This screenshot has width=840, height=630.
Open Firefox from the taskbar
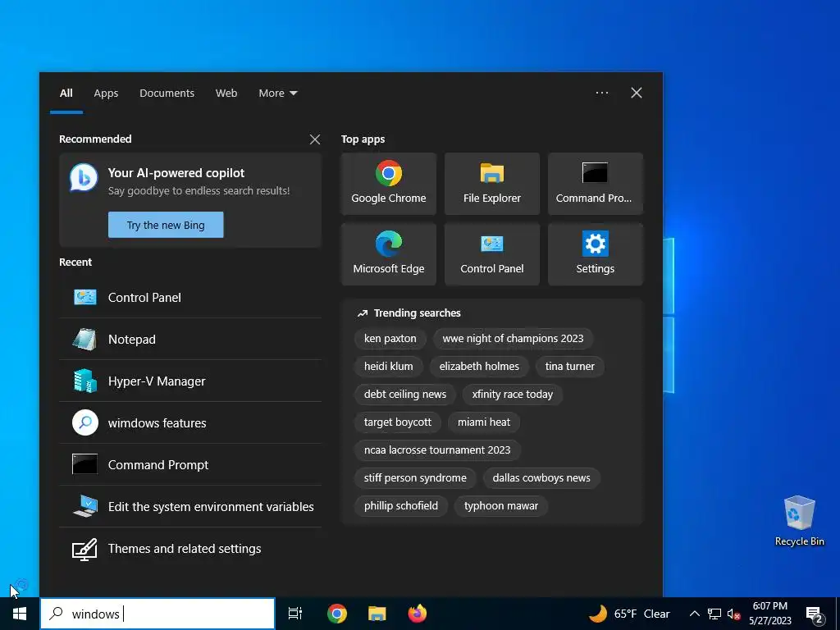click(x=418, y=614)
